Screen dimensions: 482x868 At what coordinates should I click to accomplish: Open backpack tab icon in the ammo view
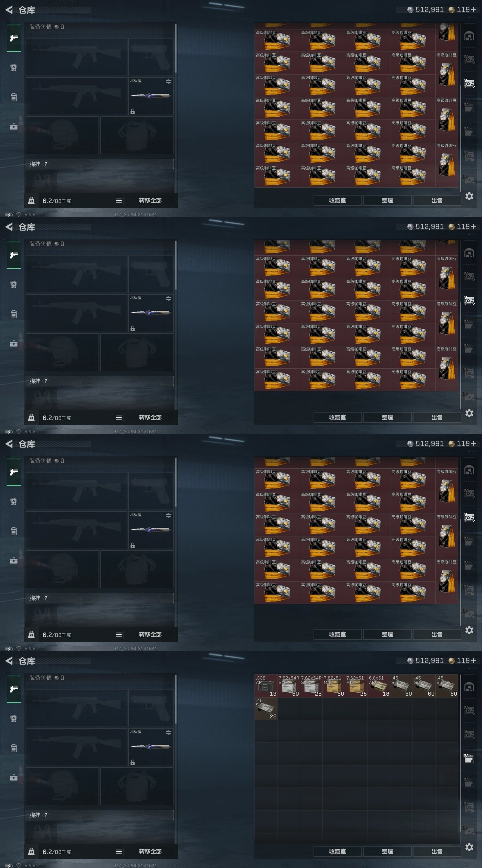14,719
